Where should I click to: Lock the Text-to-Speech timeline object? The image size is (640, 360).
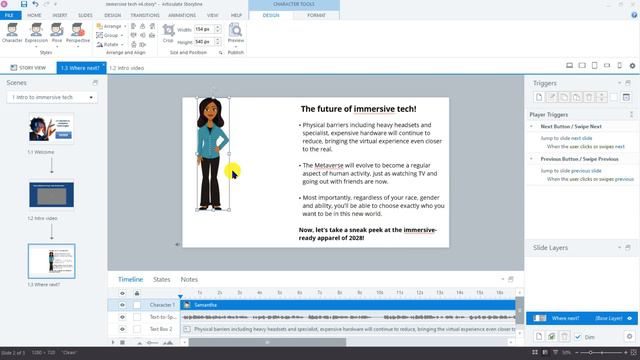[x=137, y=317]
